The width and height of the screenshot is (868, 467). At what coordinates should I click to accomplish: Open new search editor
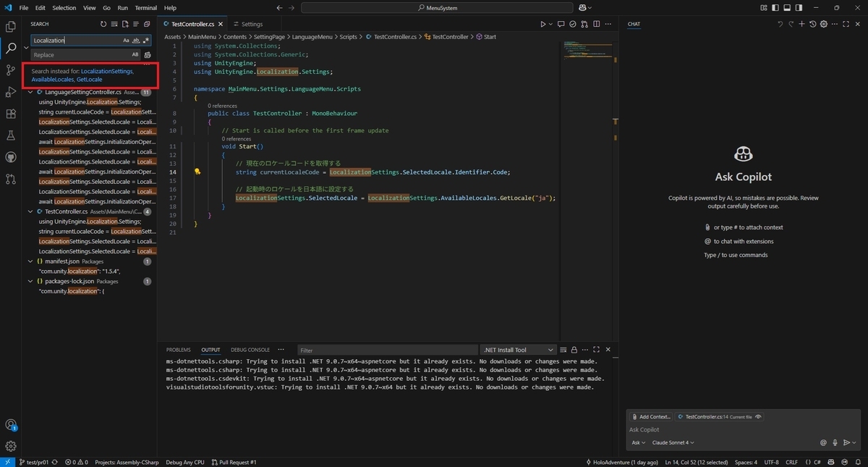click(125, 24)
